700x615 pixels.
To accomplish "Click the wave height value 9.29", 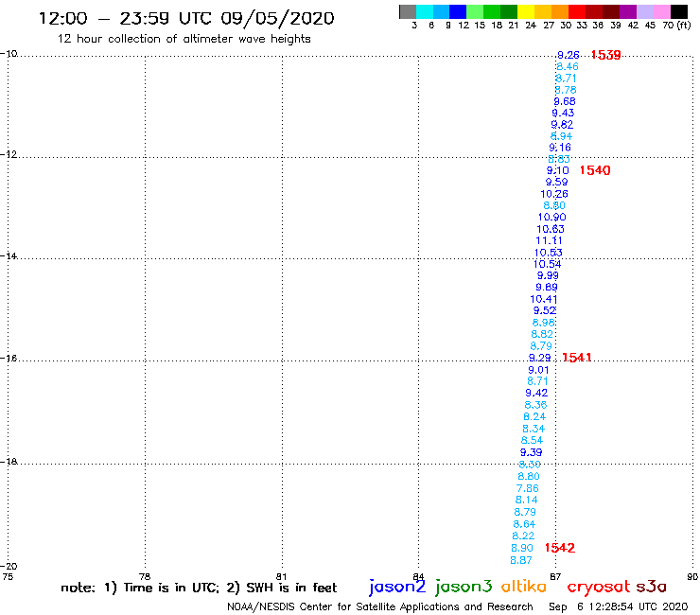I will [539, 358].
